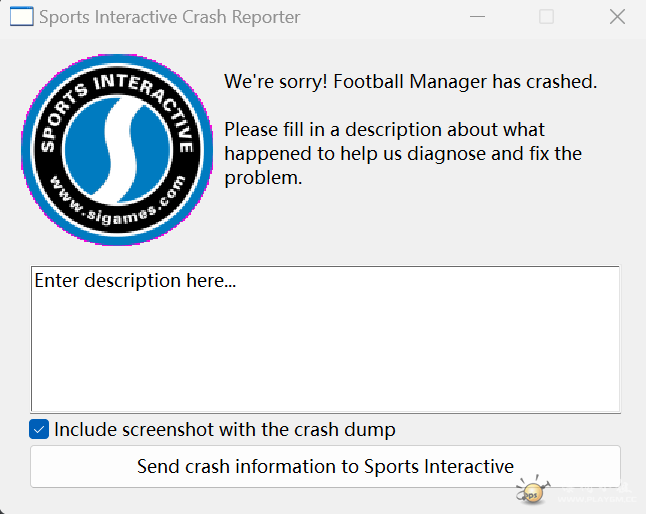The image size is (646, 514).
Task: Uncheck the Include screenshot checkbox
Action: [x=39, y=430]
